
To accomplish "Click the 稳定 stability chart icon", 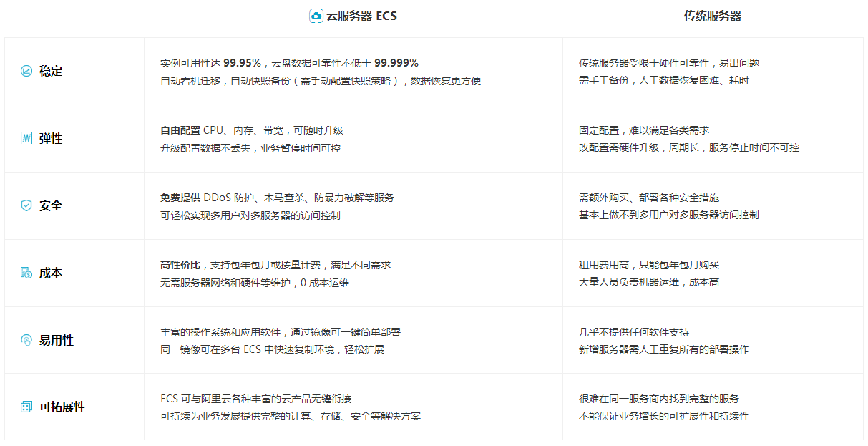I will click(26, 71).
